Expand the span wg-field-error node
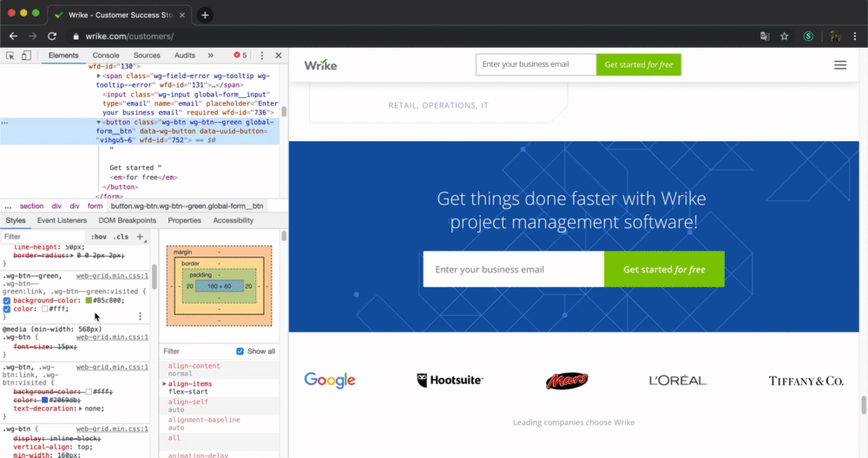 pyautogui.click(x=99, y=75)
